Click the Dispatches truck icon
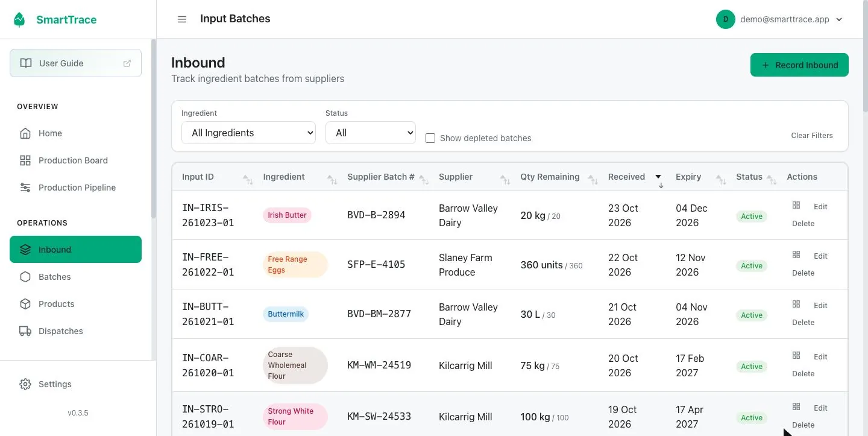This screenshot has height=436, width=868. tap(25, 331)
